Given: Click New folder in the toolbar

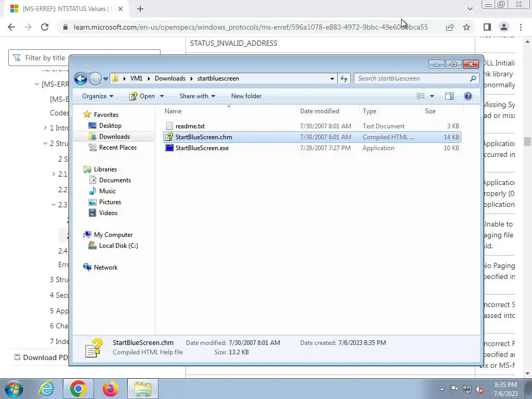Looking at the screenshot, I should (246, 96).
